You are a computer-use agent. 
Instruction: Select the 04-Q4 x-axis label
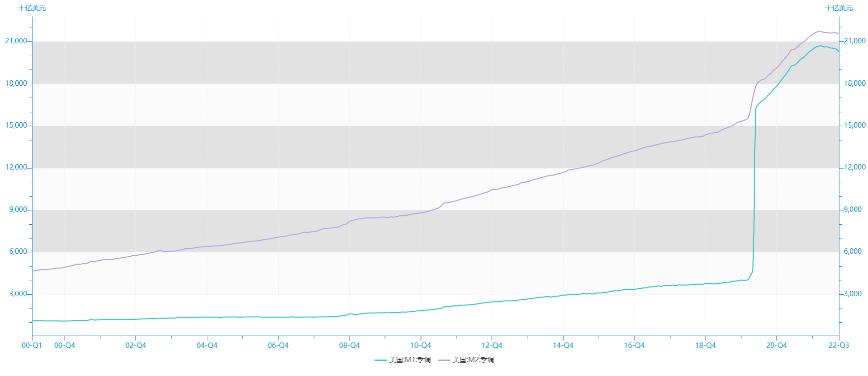[x=207, y=345]
